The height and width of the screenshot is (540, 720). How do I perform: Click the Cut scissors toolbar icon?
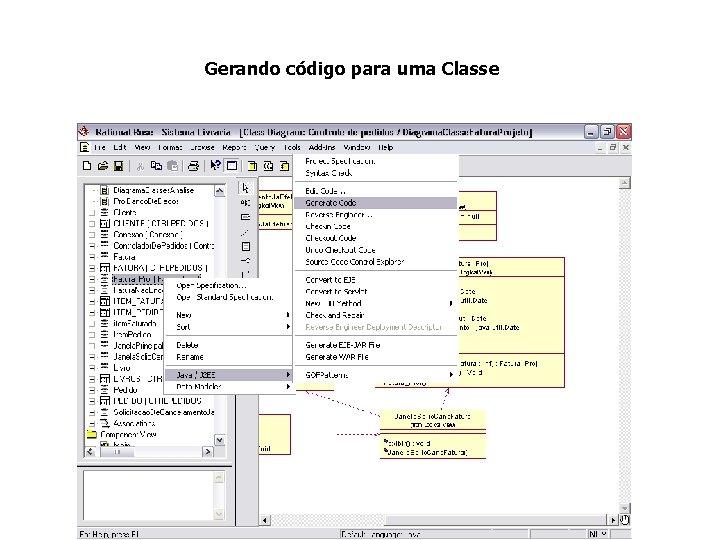click(x=141, y=166)
